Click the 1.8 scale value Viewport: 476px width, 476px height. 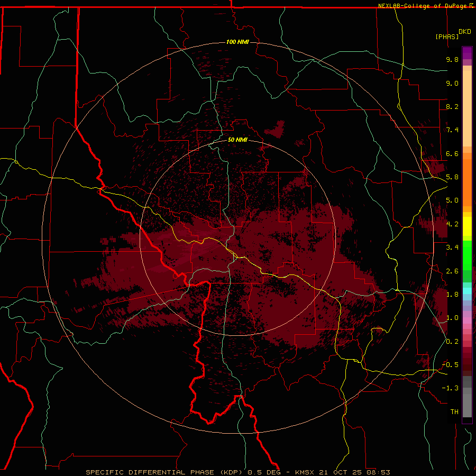(452, 295)
